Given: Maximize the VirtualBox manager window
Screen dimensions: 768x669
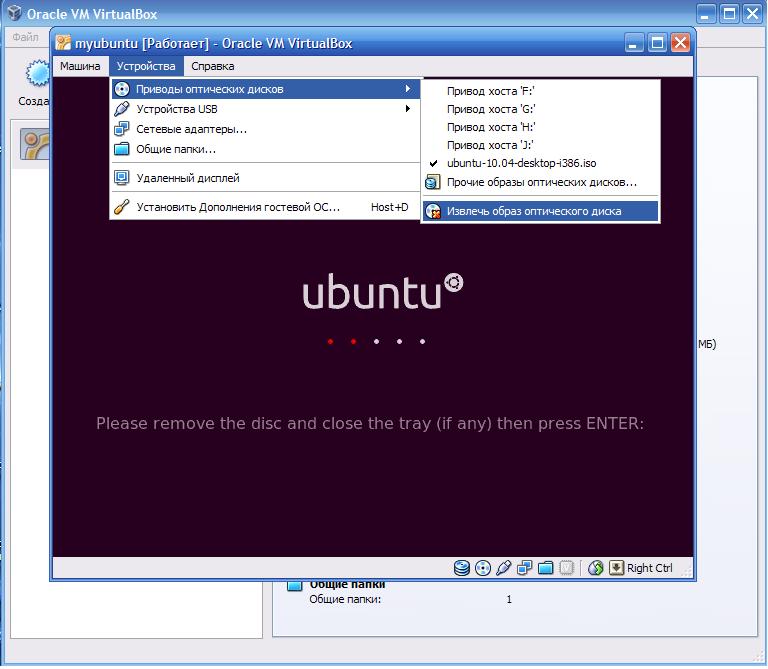Looking at the screenshot, I should click(729, 14).
